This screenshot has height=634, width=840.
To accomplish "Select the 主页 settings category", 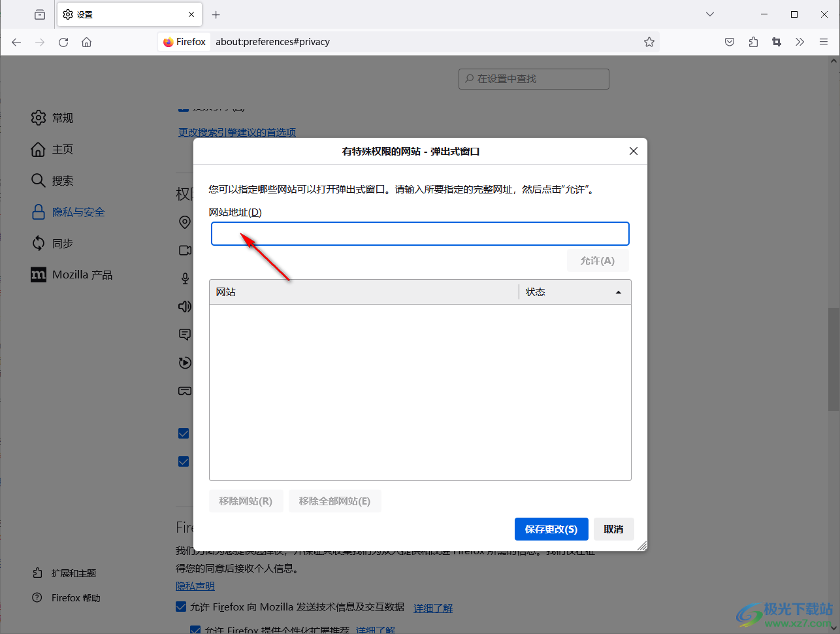I will point(52,149).
